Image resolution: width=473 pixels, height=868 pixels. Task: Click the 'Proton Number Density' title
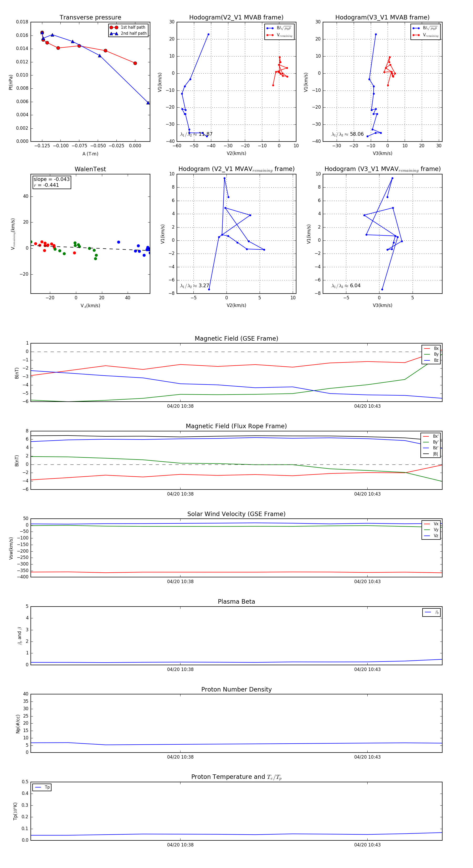236,689
